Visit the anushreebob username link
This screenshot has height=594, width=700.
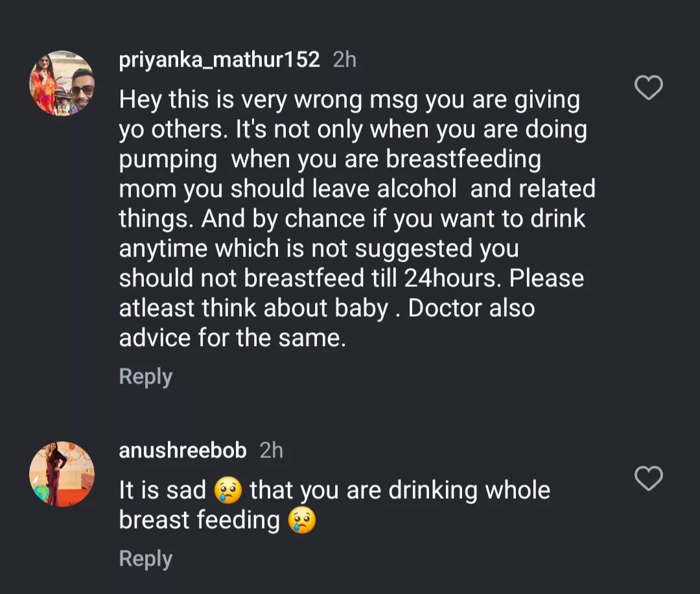pyautogui.click(x=183, y=451)
